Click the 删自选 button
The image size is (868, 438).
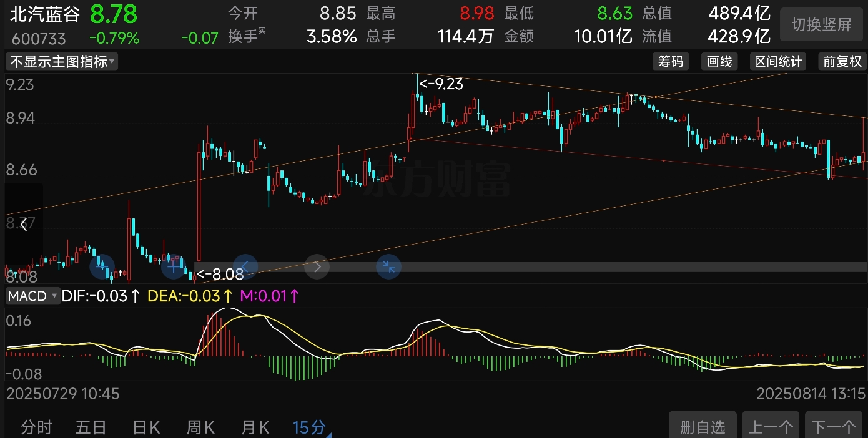pos(703,426)
